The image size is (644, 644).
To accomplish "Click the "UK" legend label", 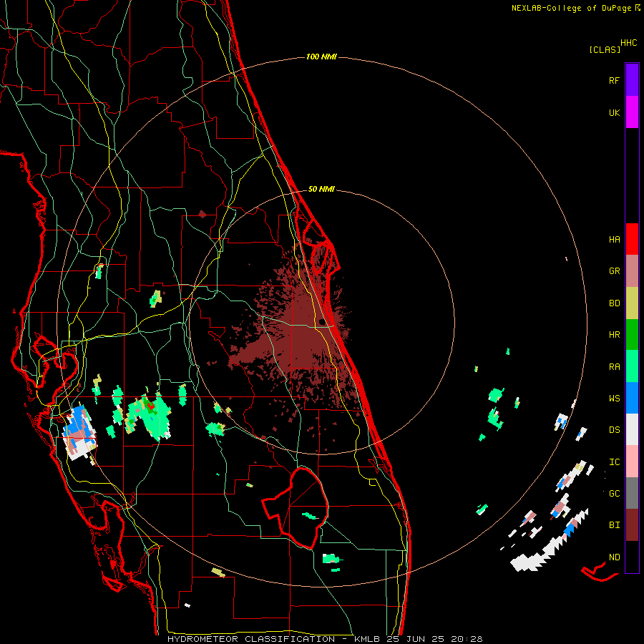I will pyautogui.click(x=615, y=113).
